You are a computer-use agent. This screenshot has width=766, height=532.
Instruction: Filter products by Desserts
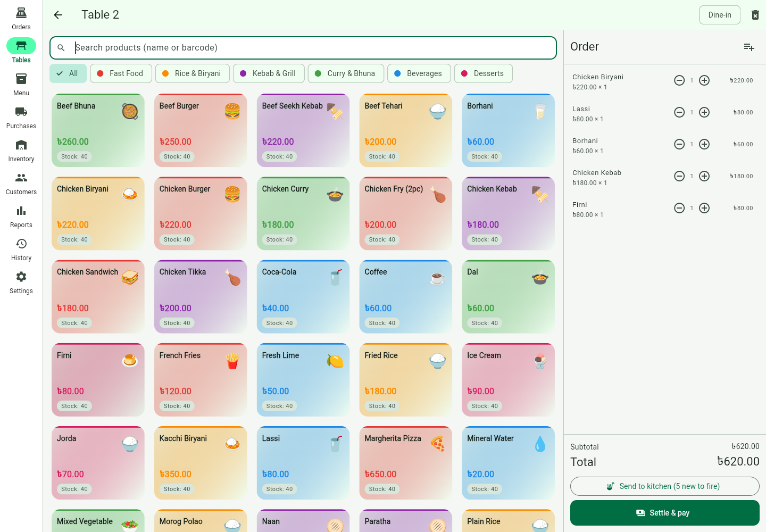[x=484, y=73]
